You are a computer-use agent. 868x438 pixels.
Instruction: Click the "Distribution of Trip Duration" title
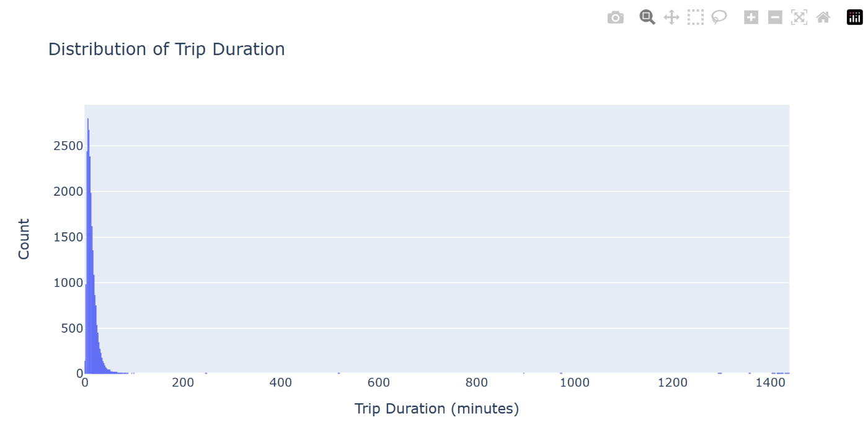coord(167,49)
